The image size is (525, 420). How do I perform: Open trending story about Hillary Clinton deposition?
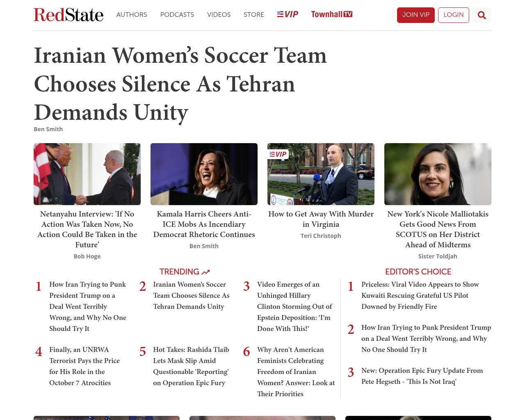pyautogui.click(x=294, y=306)
